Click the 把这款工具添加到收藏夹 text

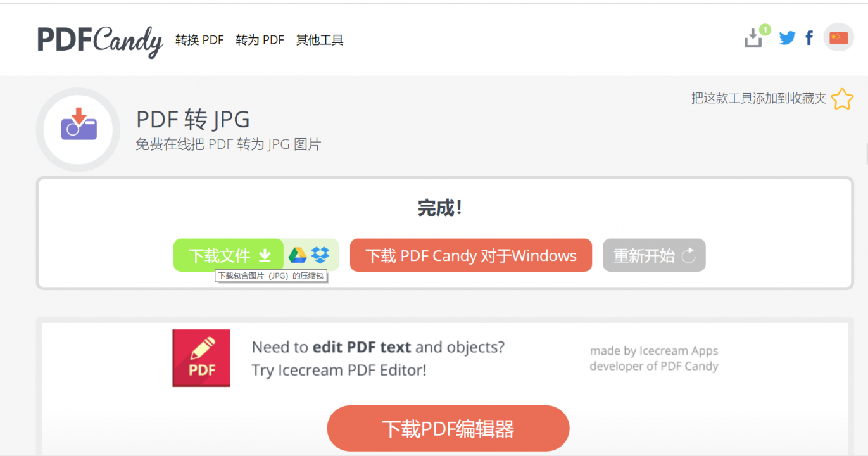click(758, 98)
